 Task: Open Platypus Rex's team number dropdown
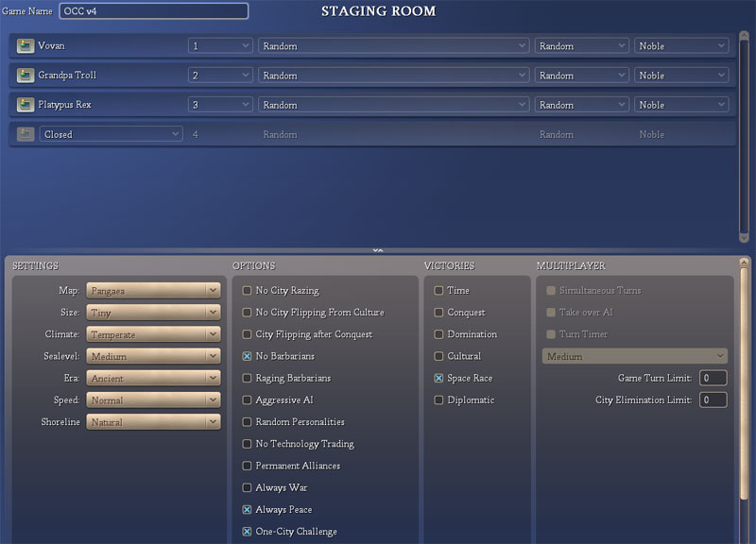point(220,105)
